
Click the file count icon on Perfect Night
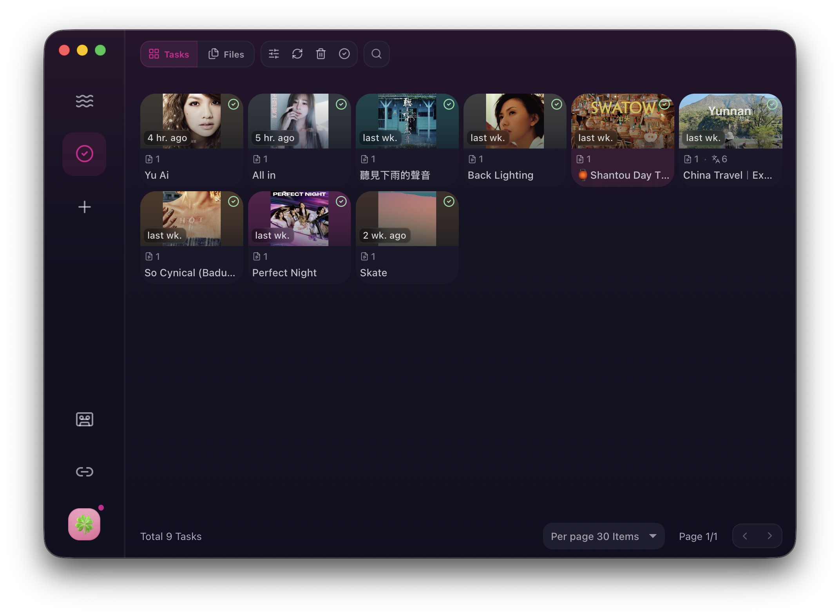pos(257,256)
